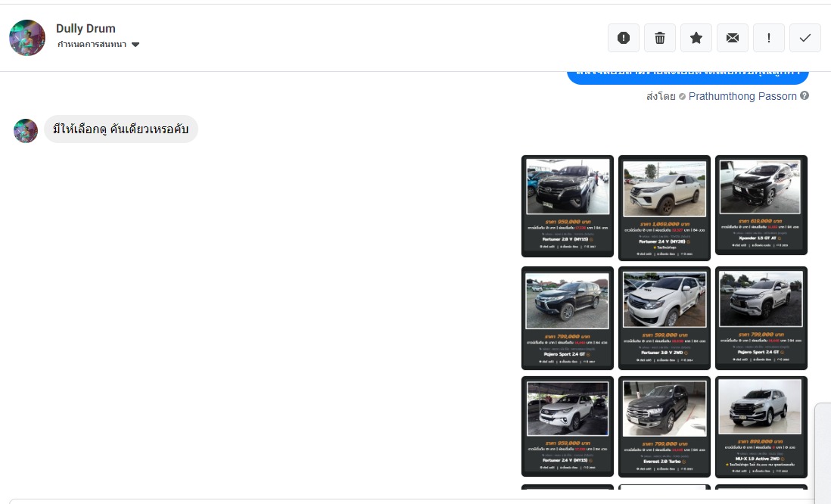Open the MU-X 1.9 Active 2WD card
This screenshot has width=831, height=504.
coord(761,427)
